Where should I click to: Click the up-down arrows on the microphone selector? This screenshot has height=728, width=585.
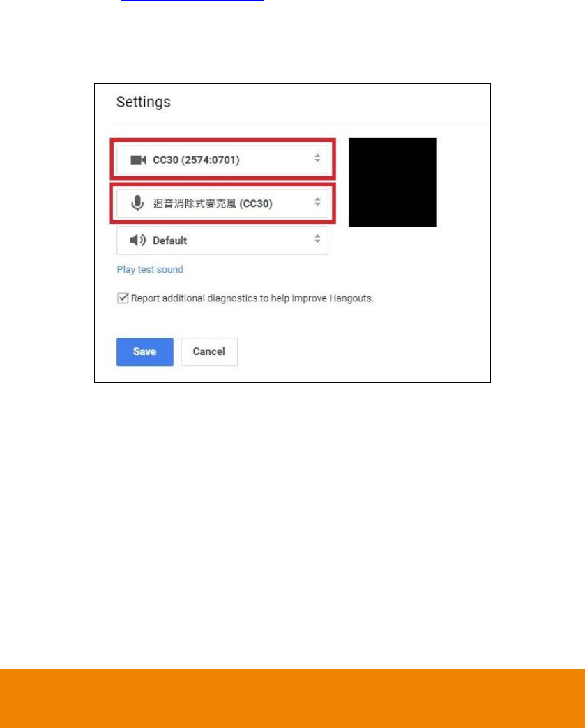click(317, 202)
